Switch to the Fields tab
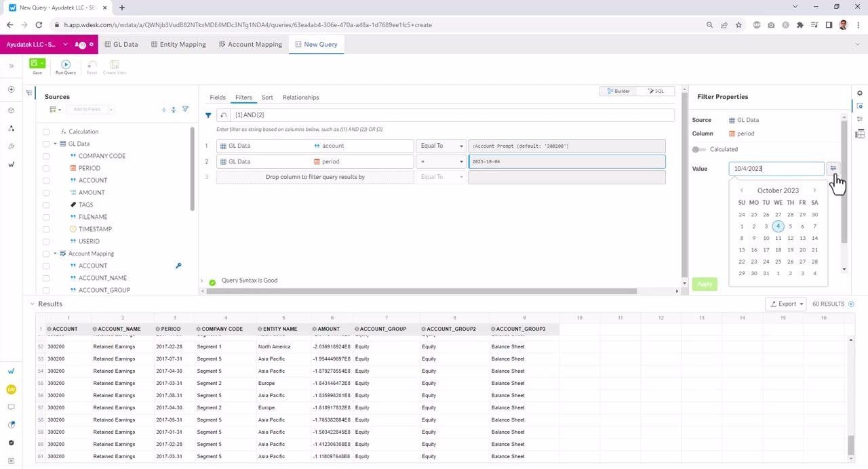 point(218,98)
